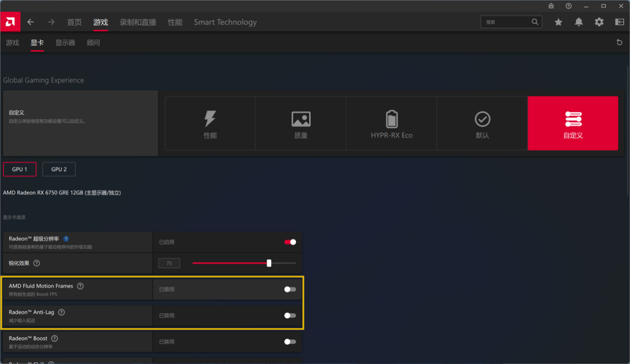Click Global Gaming Experience heading
630x364 pixels.
(44, 80)
